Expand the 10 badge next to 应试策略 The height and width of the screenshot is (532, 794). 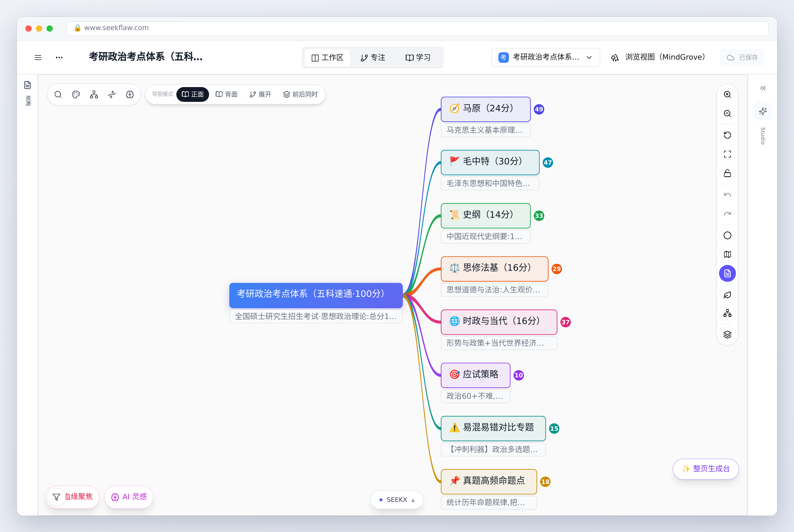(518, 375)
